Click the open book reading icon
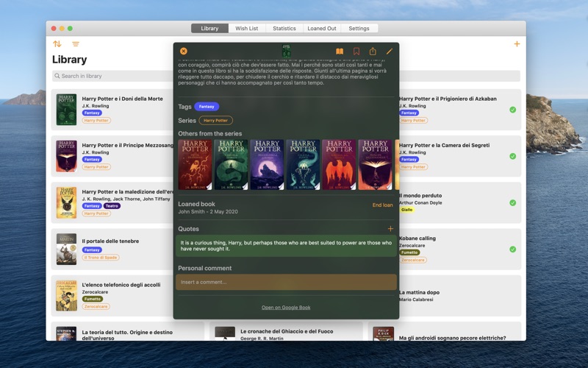This screenshot has height=368, width=588. point(340,51)
